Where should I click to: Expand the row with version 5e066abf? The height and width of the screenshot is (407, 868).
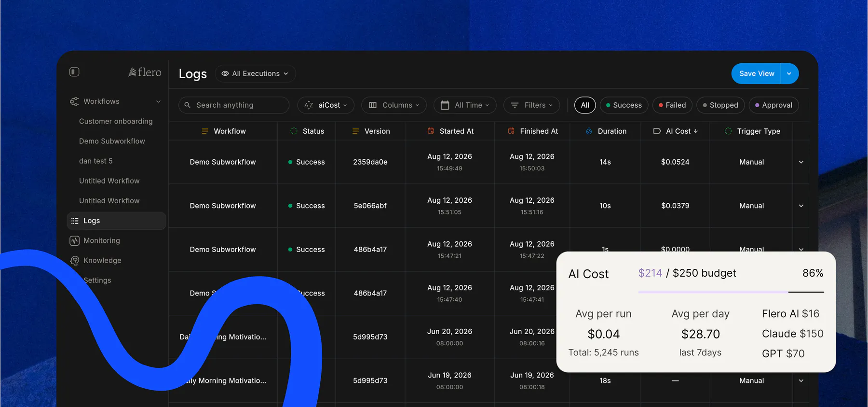click(801, 206)
